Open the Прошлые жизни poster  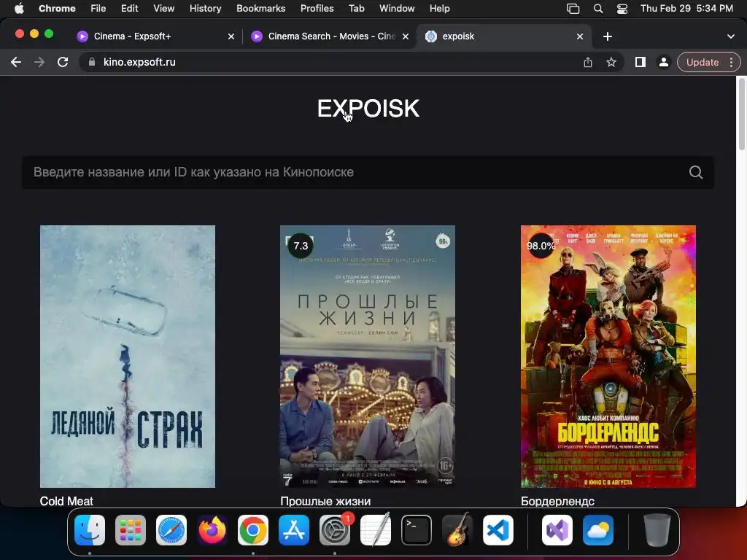click(368, 356)
